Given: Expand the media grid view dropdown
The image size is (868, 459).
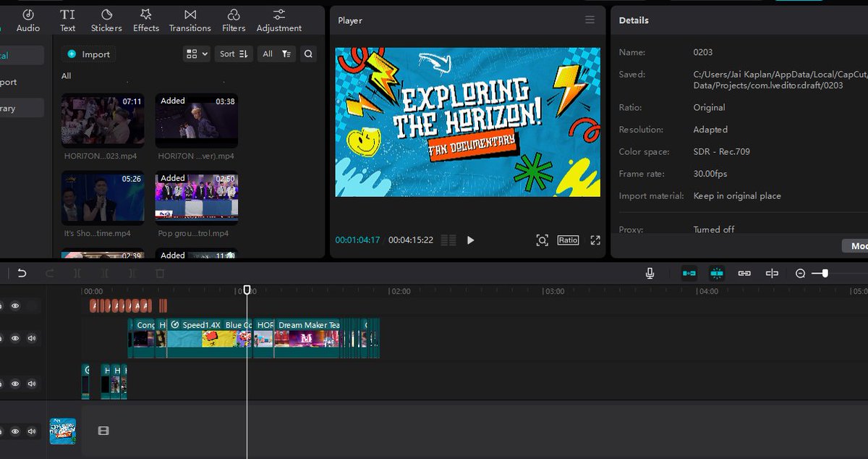Looking at the screenshot, I should pos(197,54).
